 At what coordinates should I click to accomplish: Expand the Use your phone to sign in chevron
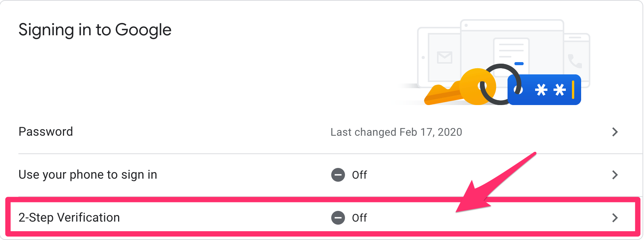pyautogui.click(x=615, y=175)
